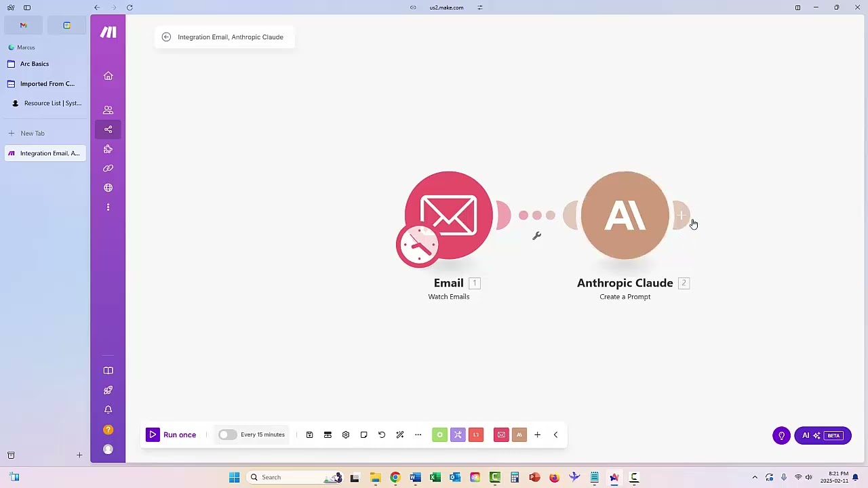Open Scenarios share icon in sidebar
Viewport: 868px width, 488px height.
pyautogui.click(x=108, y=129)
